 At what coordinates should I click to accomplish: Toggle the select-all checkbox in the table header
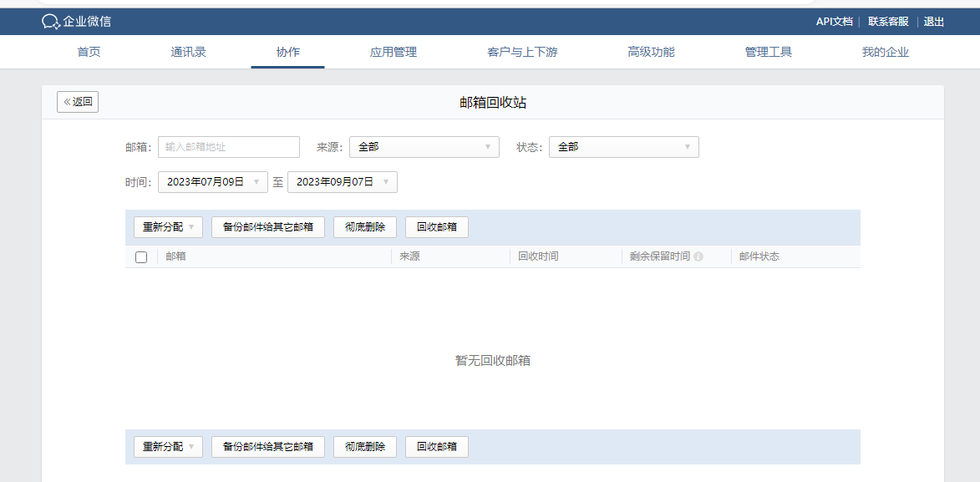143,256
